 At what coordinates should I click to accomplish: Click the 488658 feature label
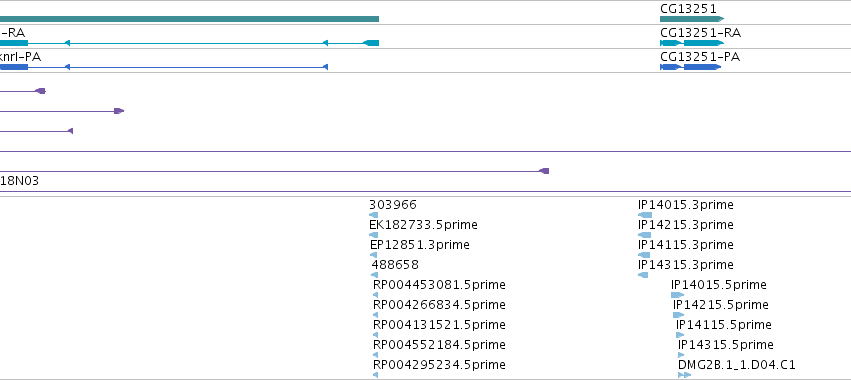click(x=395, y=265)
